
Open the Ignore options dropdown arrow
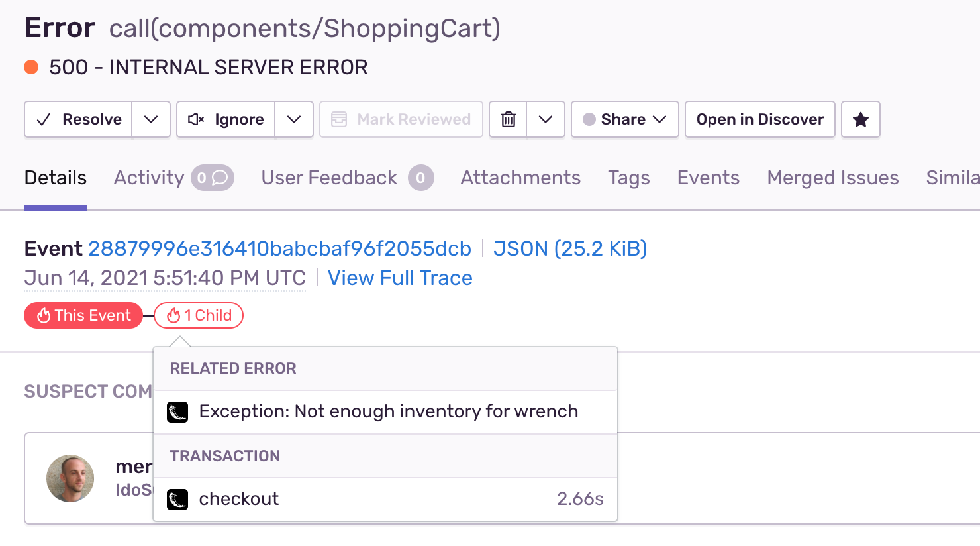click(294, 119)
